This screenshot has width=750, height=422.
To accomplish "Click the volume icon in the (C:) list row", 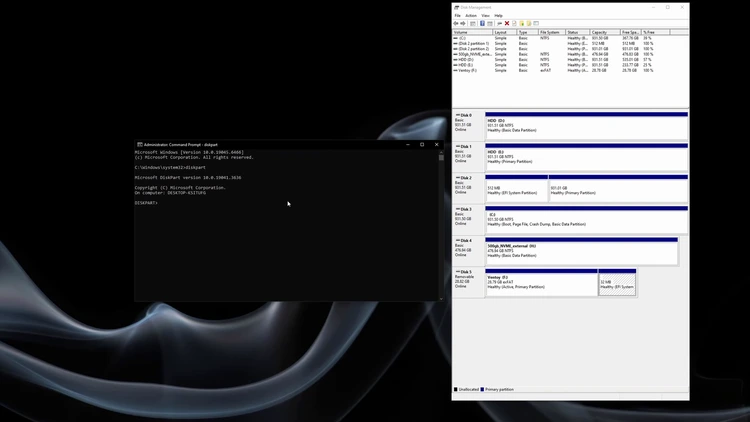I will click(455, 38).
